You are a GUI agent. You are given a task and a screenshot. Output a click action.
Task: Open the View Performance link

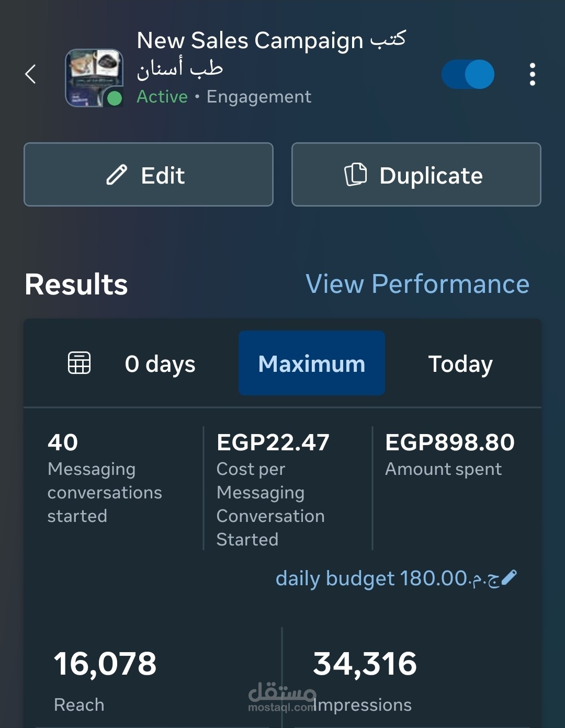pyautogui.click(x=417, y=284)
